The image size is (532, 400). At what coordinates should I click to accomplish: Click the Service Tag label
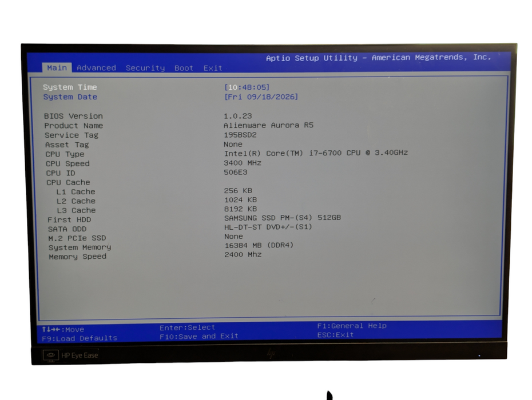point(72,135)
